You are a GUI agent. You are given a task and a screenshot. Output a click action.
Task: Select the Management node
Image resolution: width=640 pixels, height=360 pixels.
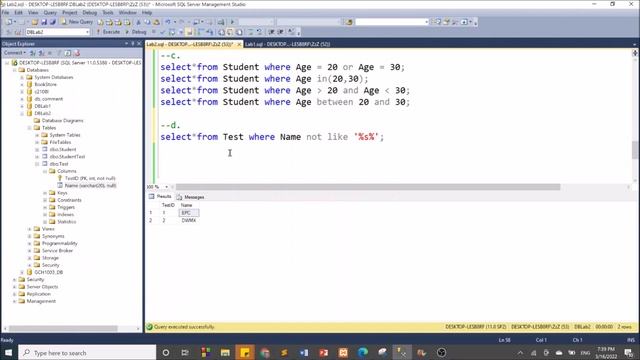pyautogui.click(x=41, y=301)
